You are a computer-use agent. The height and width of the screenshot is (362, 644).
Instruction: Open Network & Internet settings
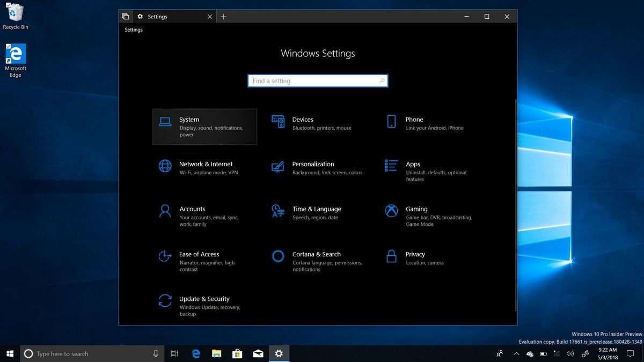(x=206, y=168)
